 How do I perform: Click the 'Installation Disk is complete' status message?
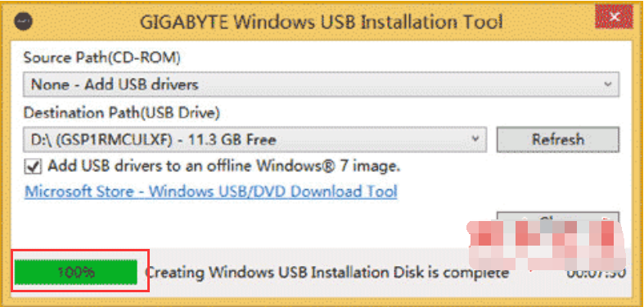coord(327,273)
